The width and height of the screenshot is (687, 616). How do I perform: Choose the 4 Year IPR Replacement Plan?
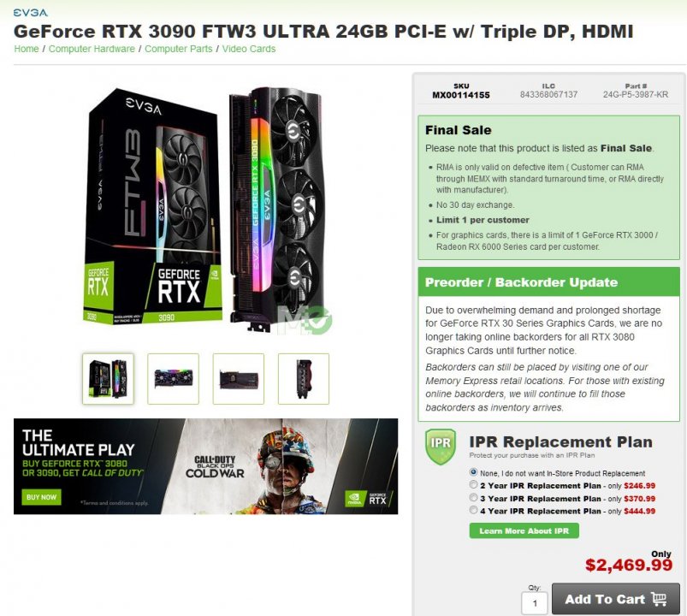pos(473,510)
